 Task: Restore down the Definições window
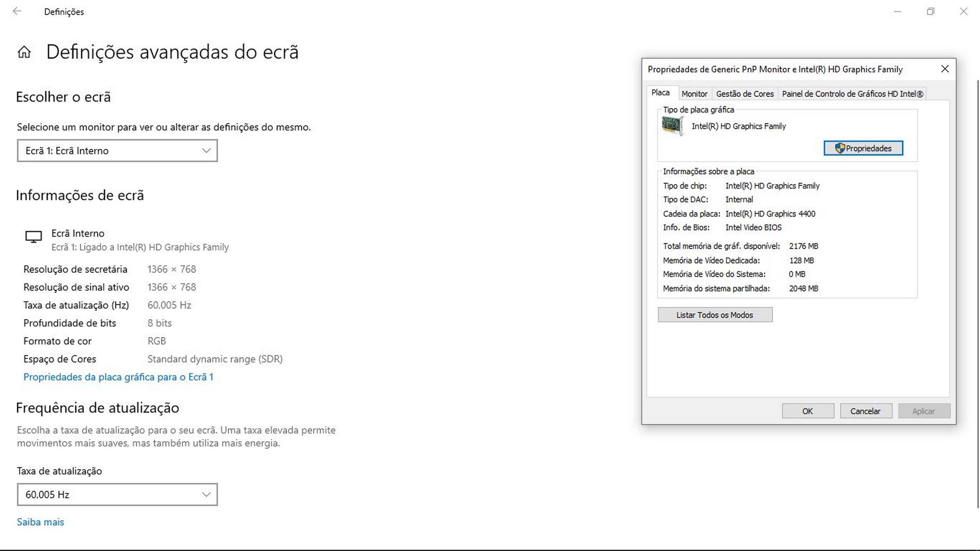pos(930,11)
